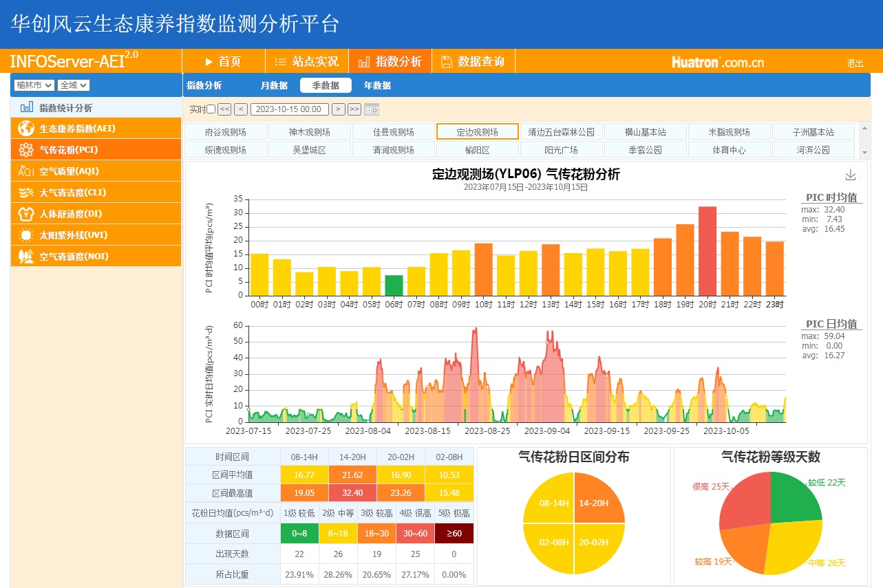Viewport: 883px width, 588px height.
Task: Click the 人体舒适度(DI) icon in the sidebar
Action: coord(26,214)
